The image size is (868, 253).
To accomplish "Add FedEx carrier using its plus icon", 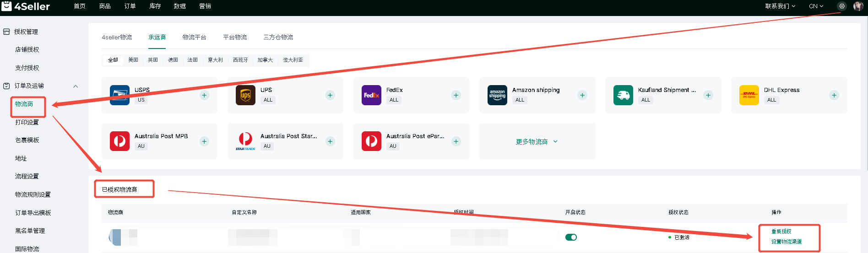I will pyautogui.click(x=456, y=95).
